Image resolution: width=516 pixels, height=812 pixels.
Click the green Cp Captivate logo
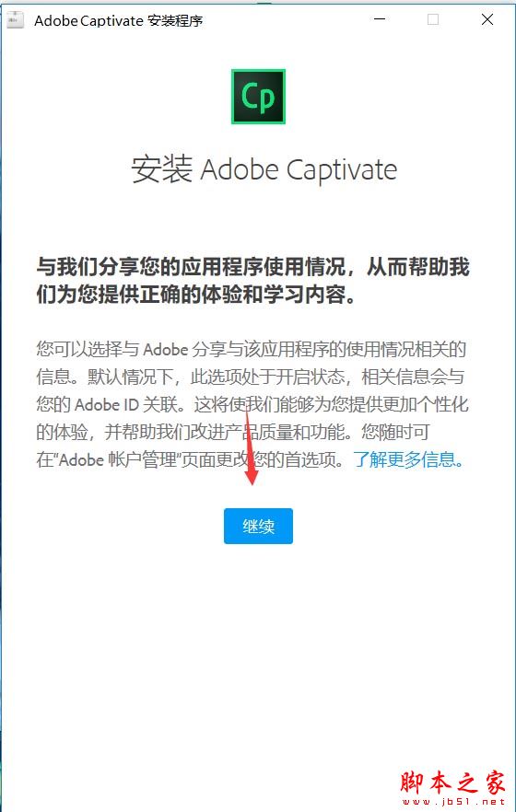click(x=258, y=97)
